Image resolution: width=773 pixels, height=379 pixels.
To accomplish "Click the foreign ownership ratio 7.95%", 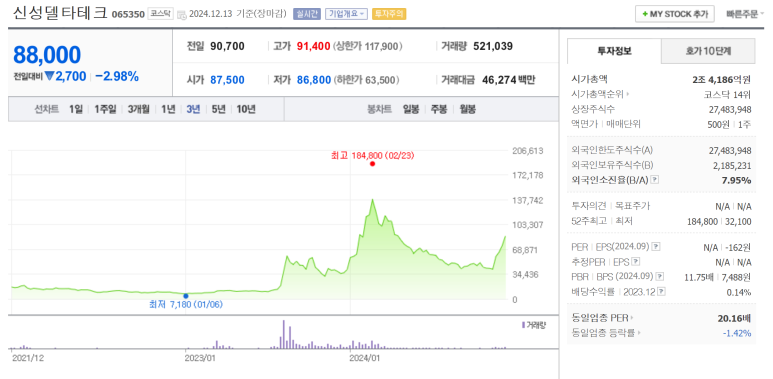I will click(x=737, y=180).
